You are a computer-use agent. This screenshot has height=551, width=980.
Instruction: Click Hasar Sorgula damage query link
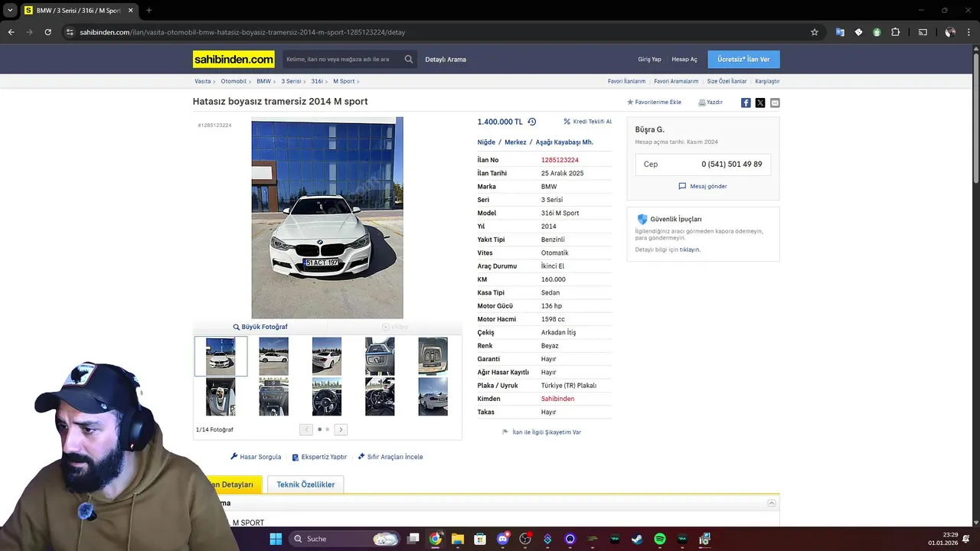256,457
